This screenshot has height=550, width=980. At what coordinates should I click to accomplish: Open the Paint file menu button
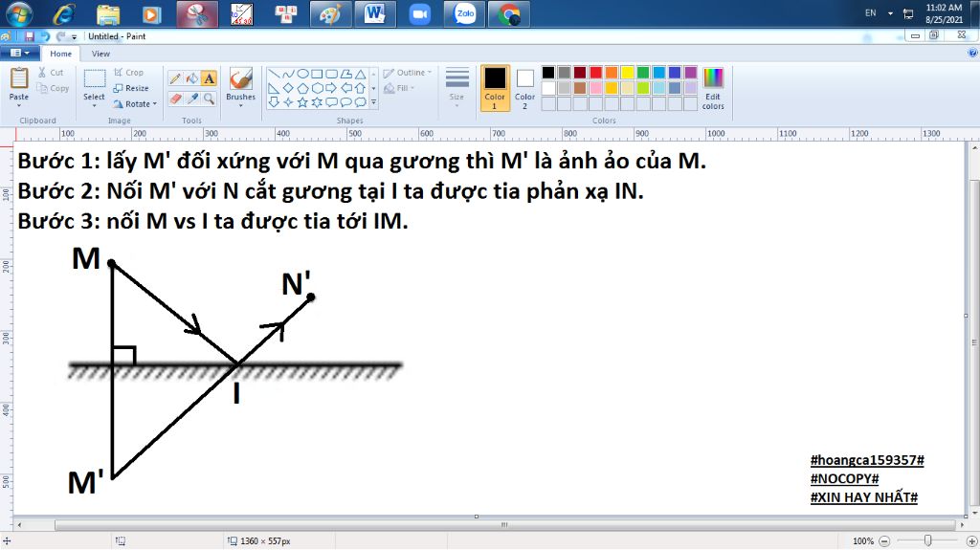click(19, 54)
